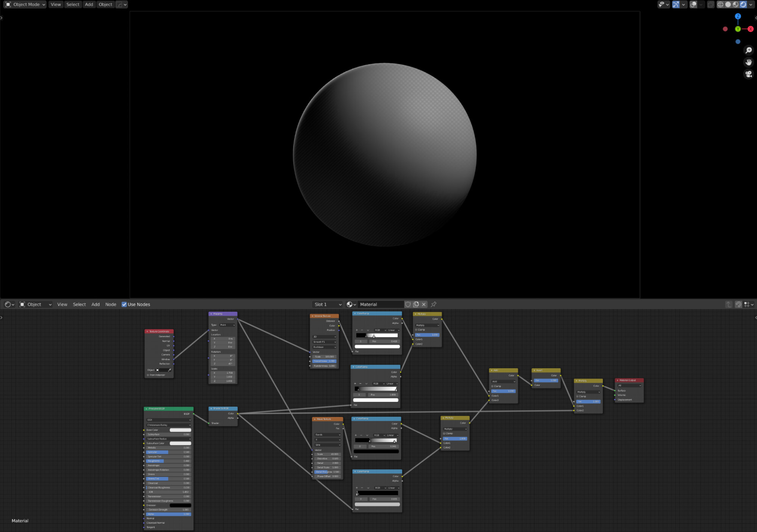Viewport: 757px width, 532px height.
Task: Switch viewport to Solid shading mode
Action: click(x=728, y=4)
